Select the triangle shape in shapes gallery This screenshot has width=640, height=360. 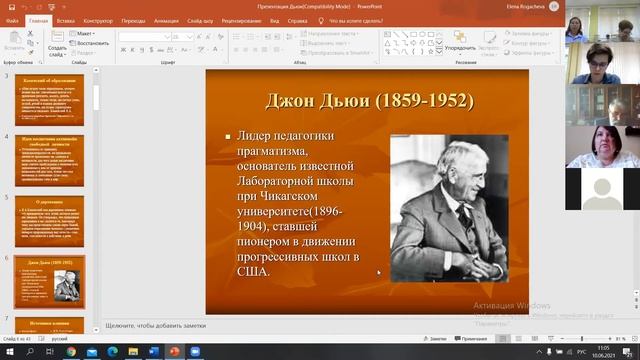tap(387, 43)
